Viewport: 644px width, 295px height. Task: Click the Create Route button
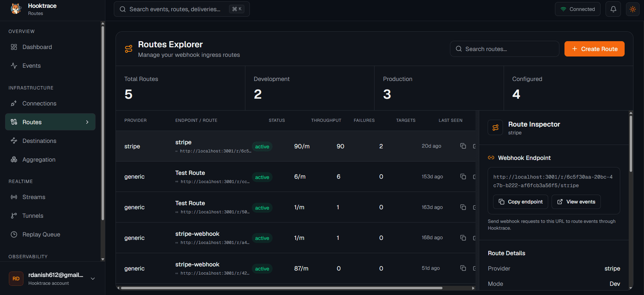point(594,49)
